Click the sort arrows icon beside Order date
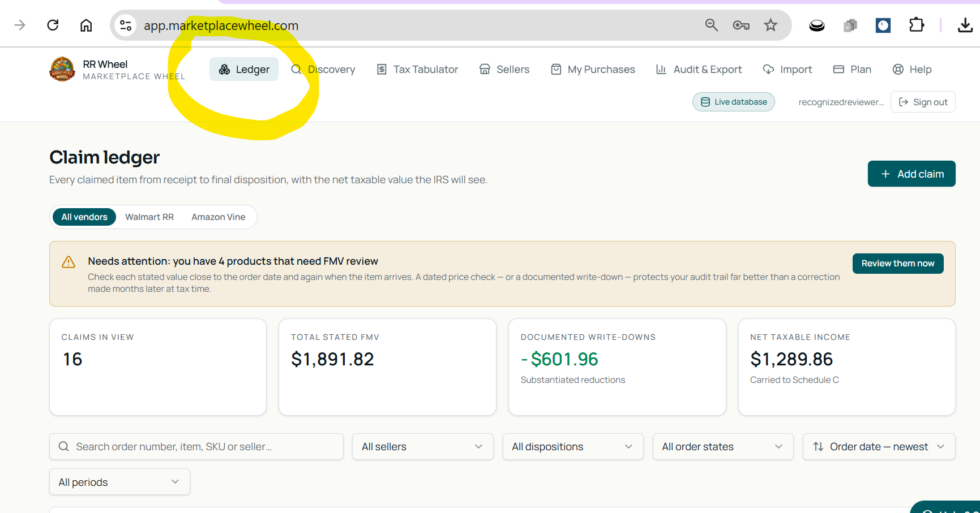Viewport: 980px width, 513px height. (818, 447)
